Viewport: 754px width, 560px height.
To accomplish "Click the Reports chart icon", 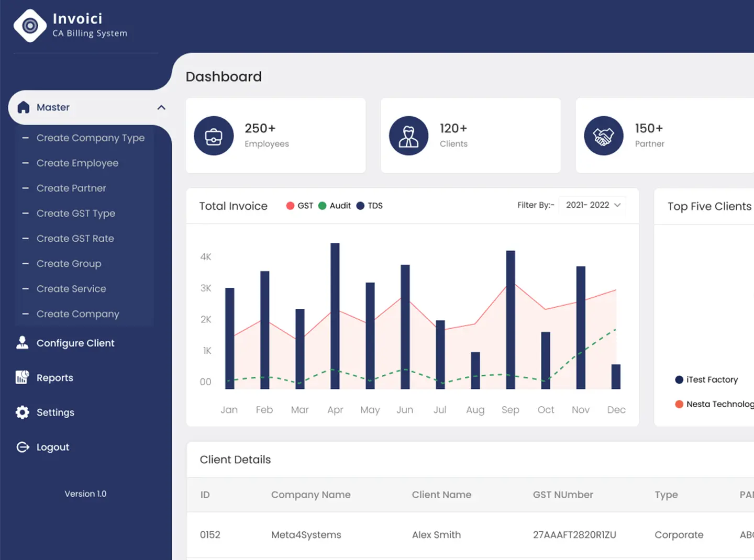I will click(23, 377).
